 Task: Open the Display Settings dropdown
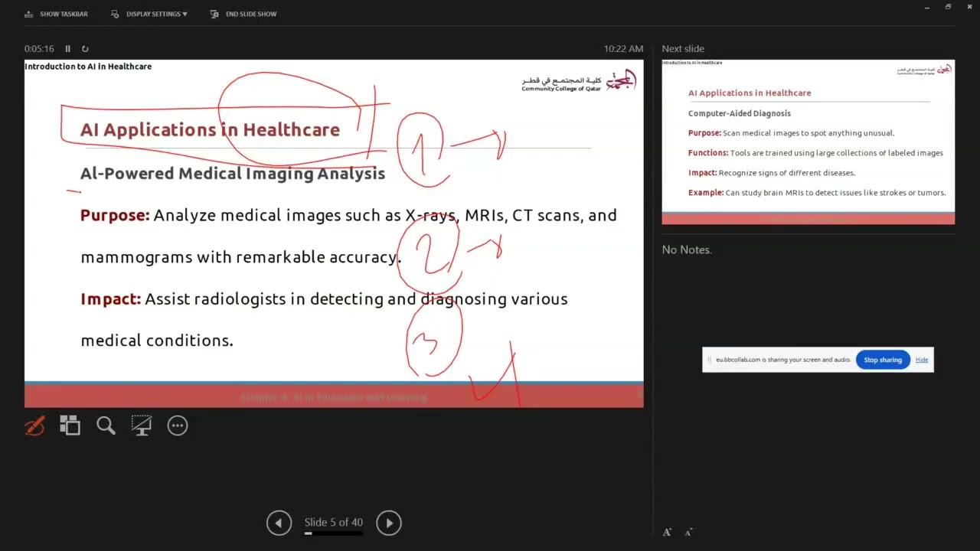[x=149, y=14]
